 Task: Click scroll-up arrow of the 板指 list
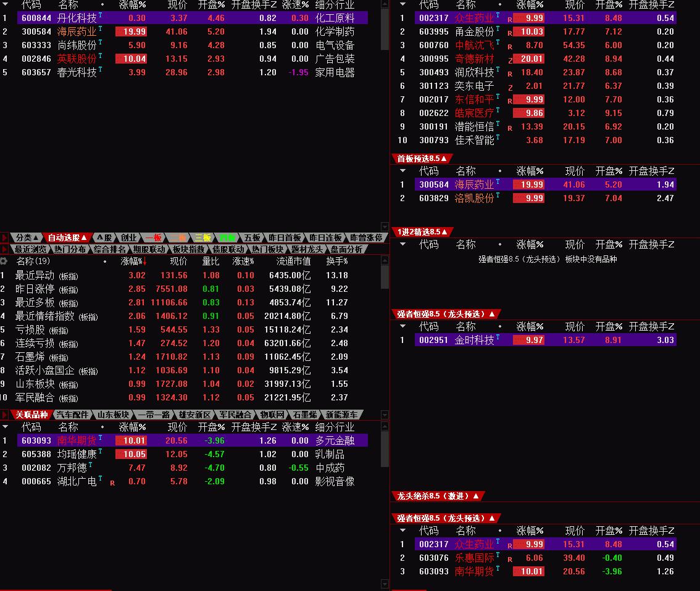pyautogui.click(x=385, y=260)
